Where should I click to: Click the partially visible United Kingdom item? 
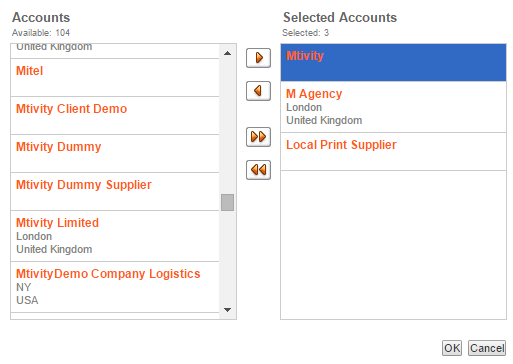(115, 51)
